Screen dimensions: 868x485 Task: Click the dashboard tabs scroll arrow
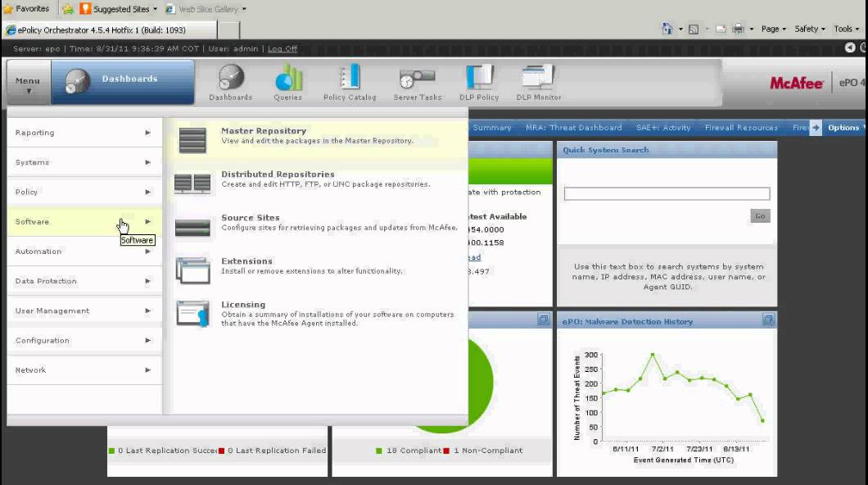pos(816,128)
